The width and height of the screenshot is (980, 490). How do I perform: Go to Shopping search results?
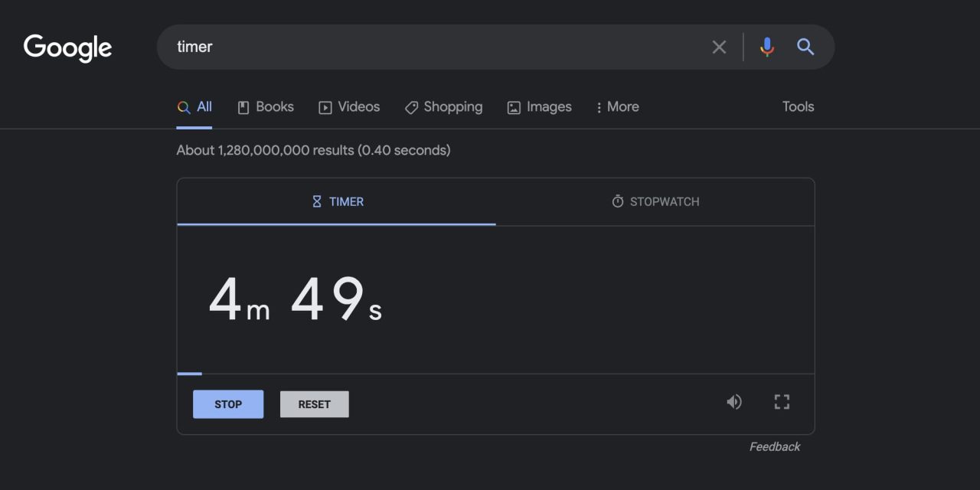tap(443, 107)
